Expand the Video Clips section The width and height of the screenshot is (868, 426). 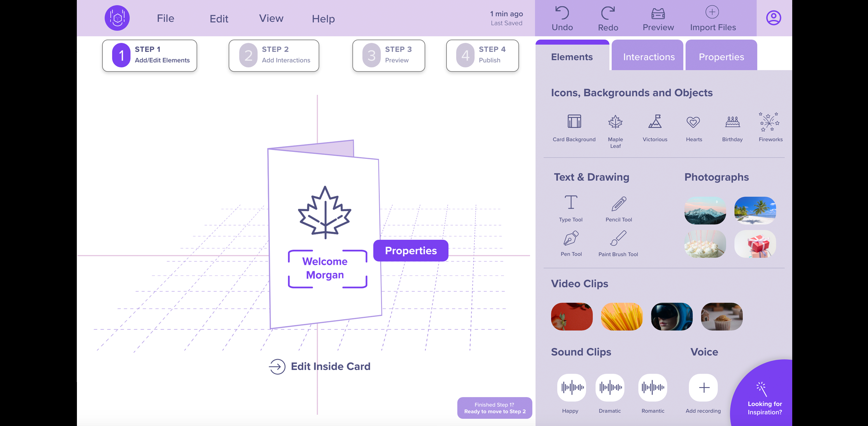pos(580,283)
